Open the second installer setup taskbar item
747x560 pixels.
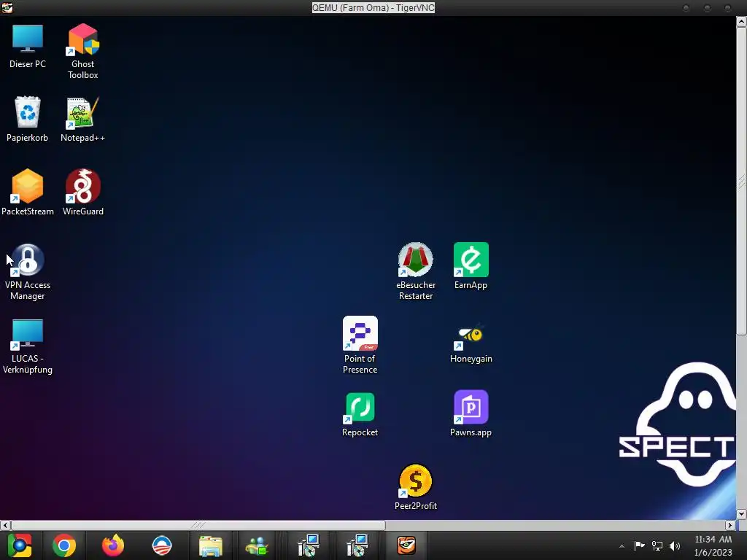(357, 545)
